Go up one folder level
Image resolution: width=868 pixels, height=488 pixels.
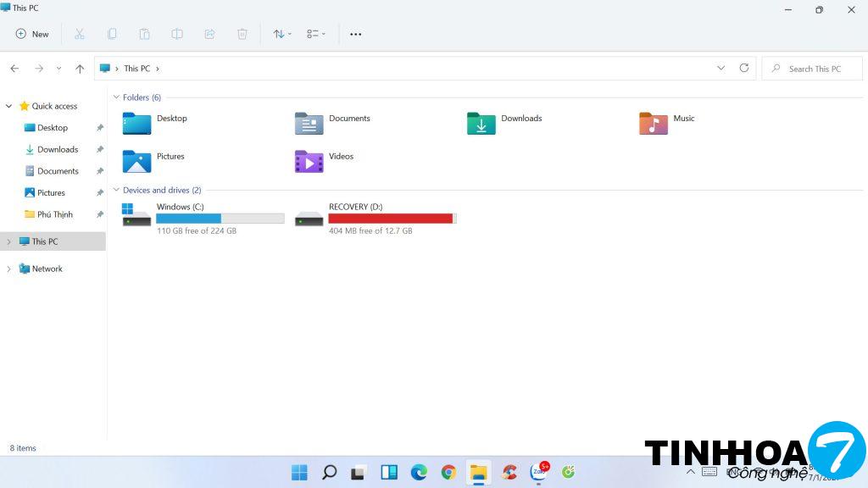coord(80,69)
